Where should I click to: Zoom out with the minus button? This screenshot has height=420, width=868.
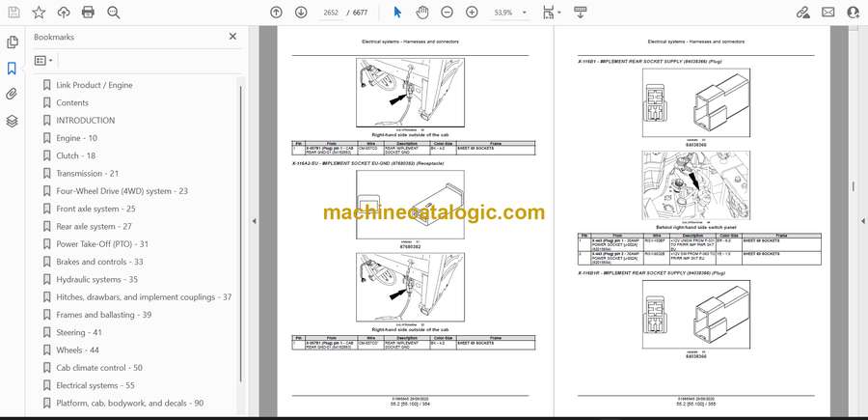(448, 13)
